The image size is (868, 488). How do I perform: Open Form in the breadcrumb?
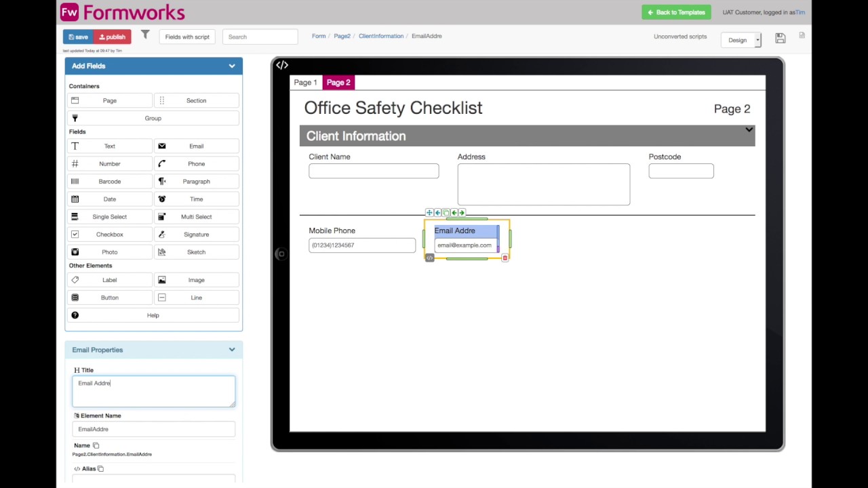[319, 36]
